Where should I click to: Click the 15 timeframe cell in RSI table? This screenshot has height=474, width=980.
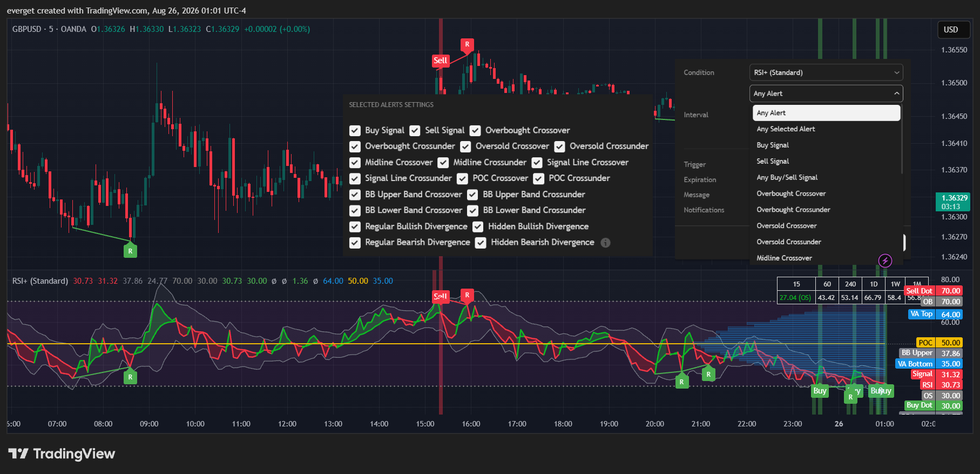pyautogui.click(x=796, y=284)
